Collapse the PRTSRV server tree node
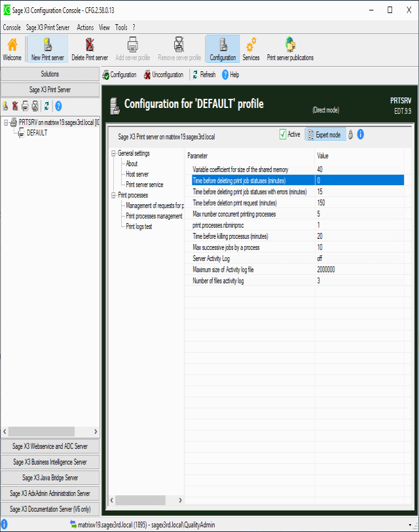This screenshot has height=532, width=419. 6,122
